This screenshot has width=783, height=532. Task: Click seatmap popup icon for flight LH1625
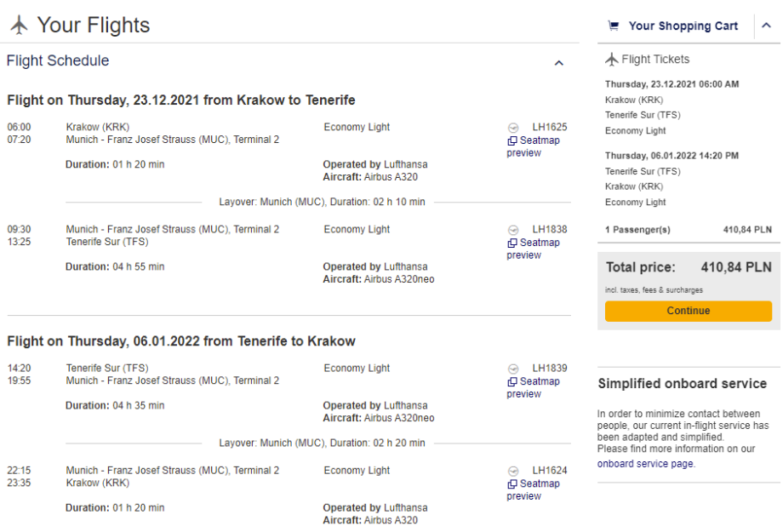tap(512, 140)
